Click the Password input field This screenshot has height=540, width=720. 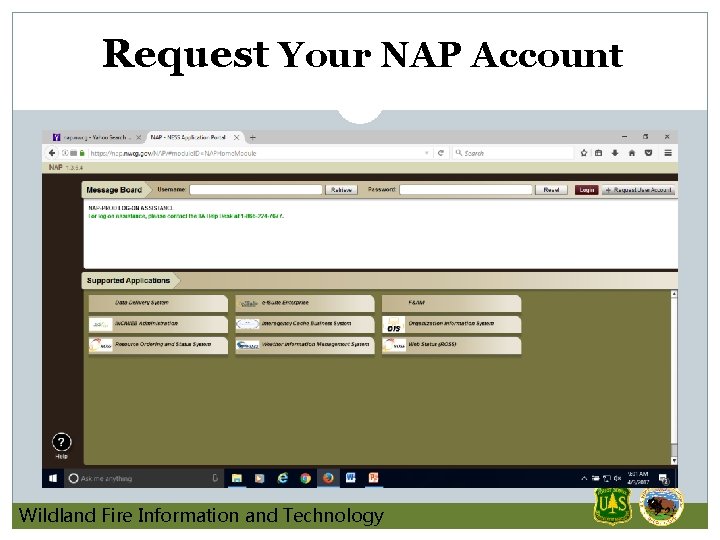466,190
